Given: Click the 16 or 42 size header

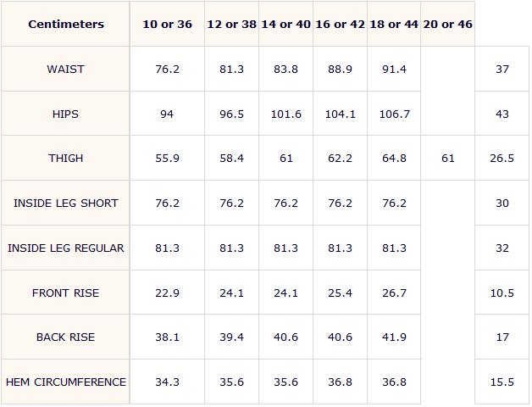Looking at the screenshot, I should click(340, 24).
